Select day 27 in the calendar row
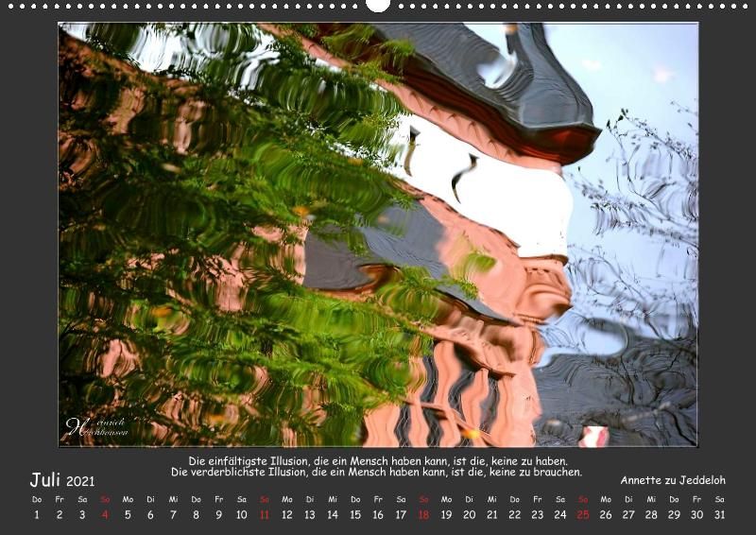This screenshot has width=756, height=535. coord(628,515)
